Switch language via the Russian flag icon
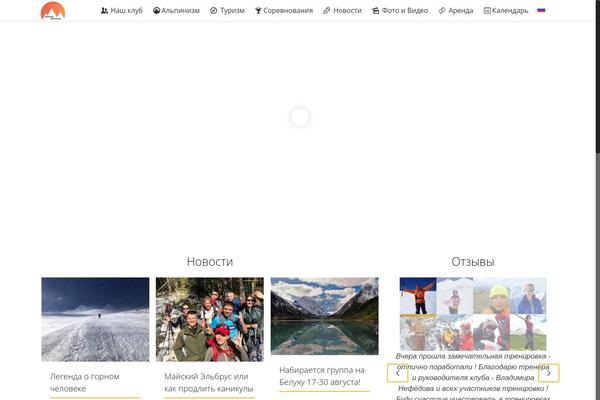Viewport: 600px width, 400px height. (x=541, y=10)
